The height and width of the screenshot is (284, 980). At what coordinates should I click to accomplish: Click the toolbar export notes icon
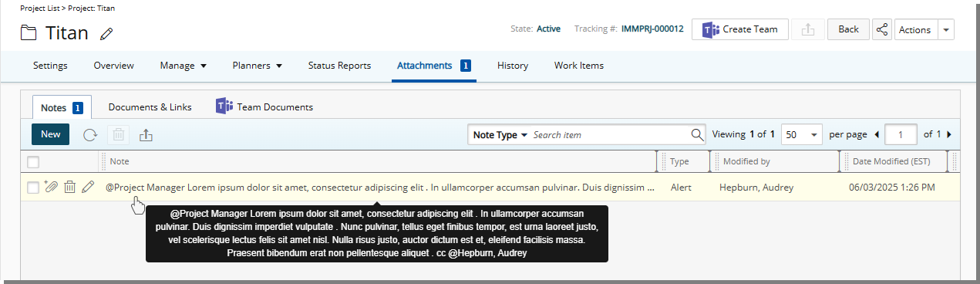(x=146, y=134)
